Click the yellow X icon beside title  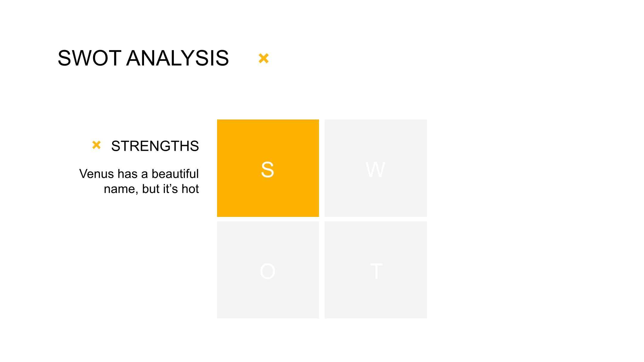264,58
